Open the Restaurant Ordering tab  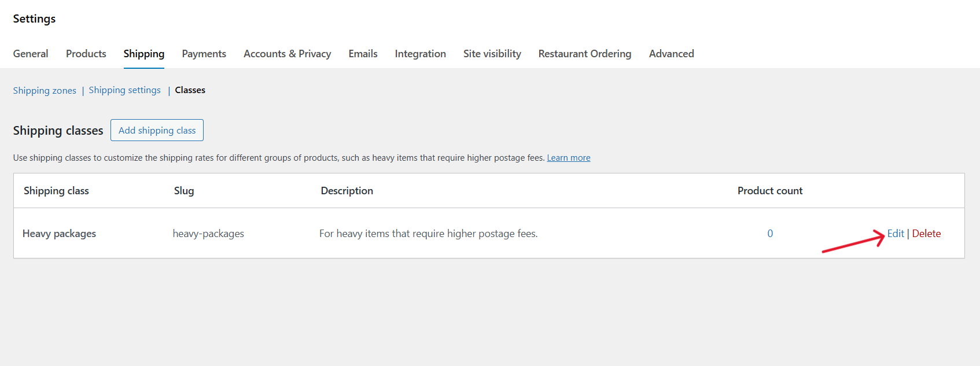click(585, 54)
